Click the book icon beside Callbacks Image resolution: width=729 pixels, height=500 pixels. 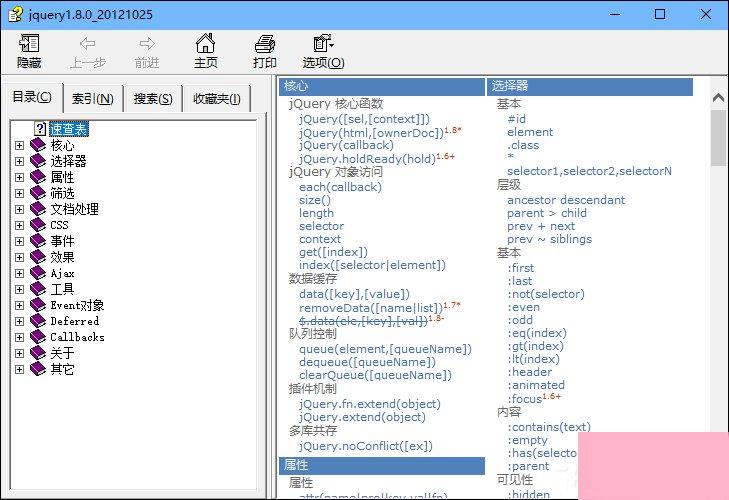pos(38,337)
